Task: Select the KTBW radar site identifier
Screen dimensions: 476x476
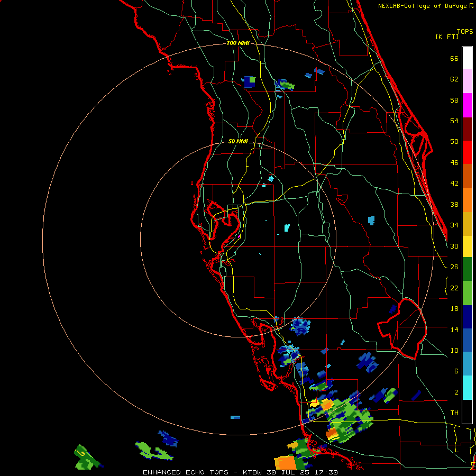Action: (x=252, y=472)
